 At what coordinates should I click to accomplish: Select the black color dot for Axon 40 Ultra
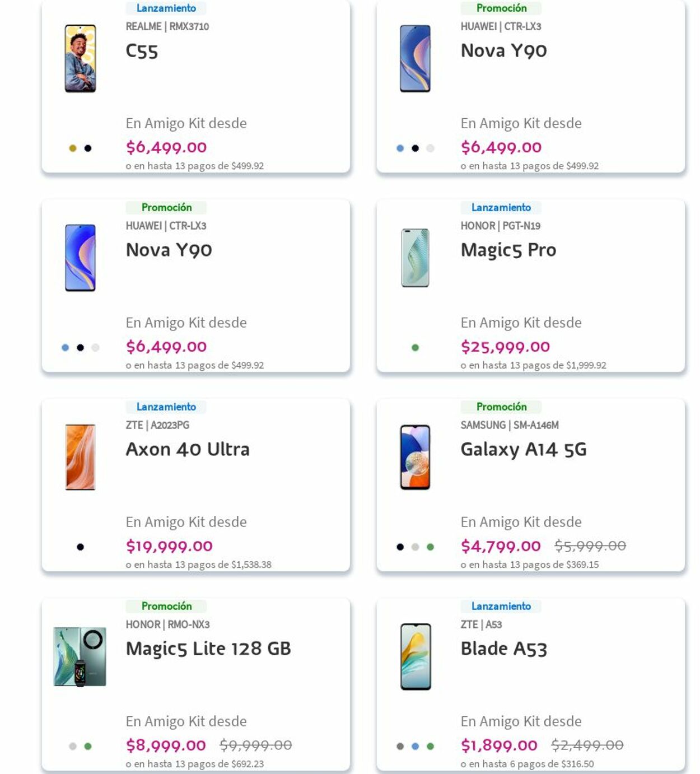coord(80,547)
